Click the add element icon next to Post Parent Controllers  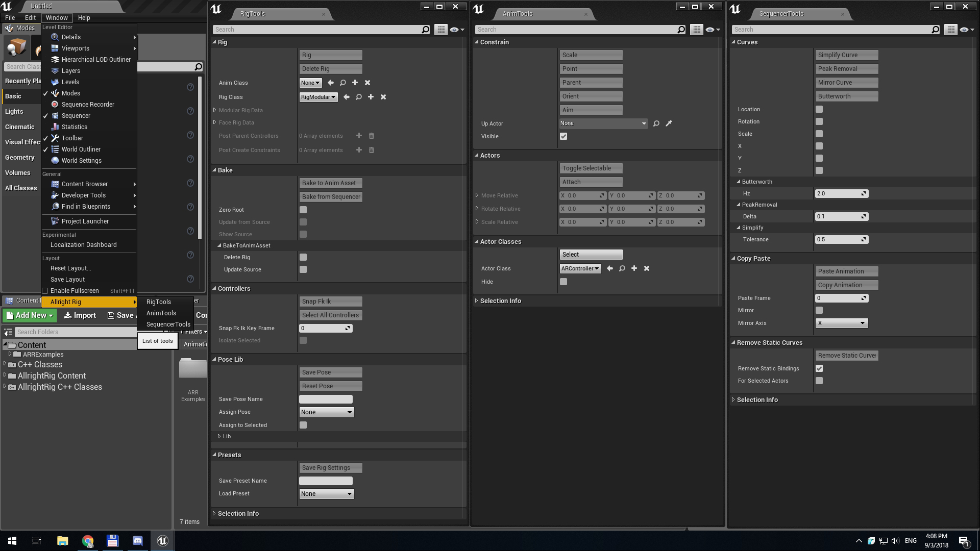point(359,135)
